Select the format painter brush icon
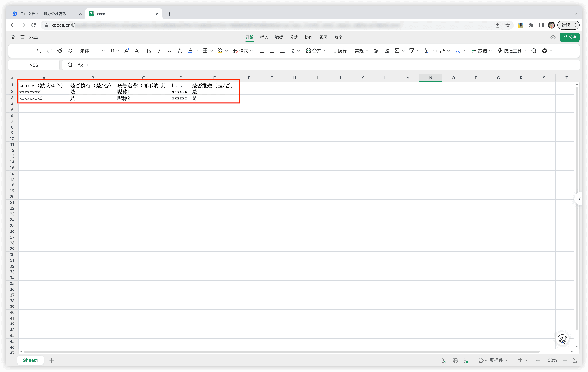 point(60,51)
